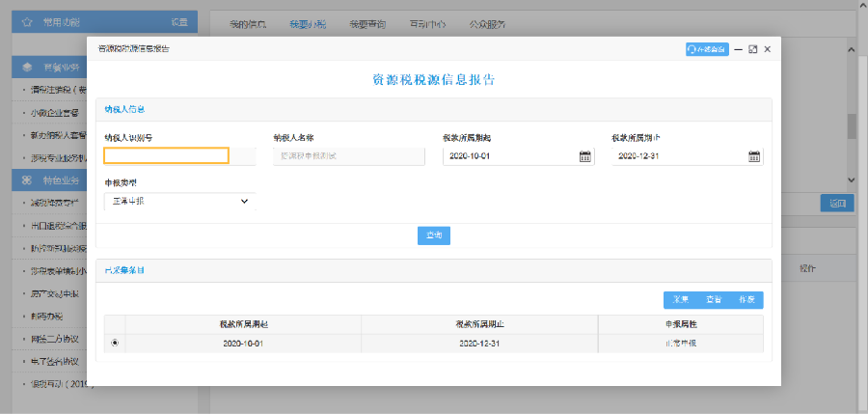Open calendar for 税款所属期止 date field
The image size is (868, 414).
(753, 156)
